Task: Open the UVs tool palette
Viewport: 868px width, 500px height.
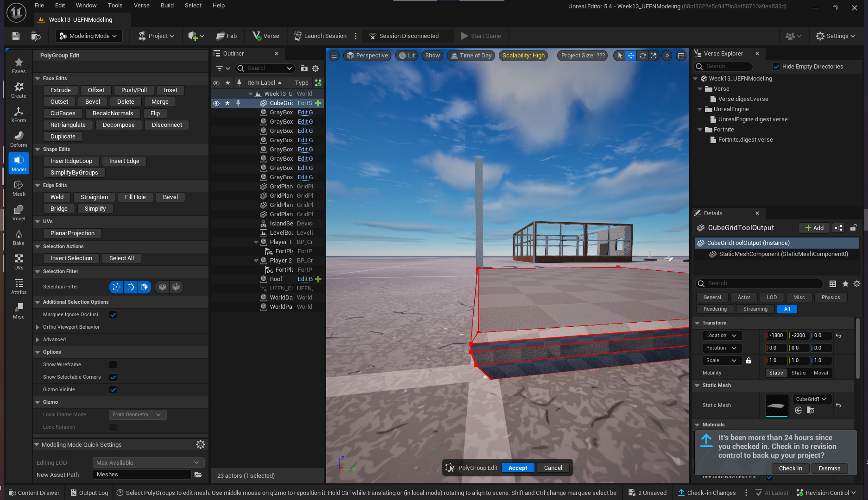Action: click(19, 262)
